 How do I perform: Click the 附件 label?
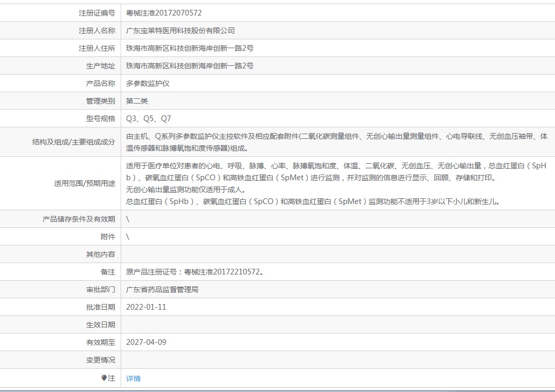[108, 237]
